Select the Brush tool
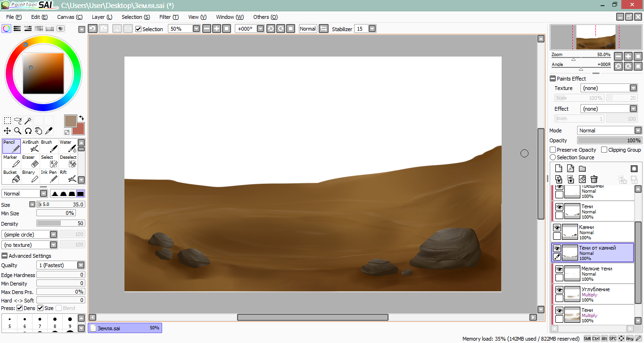 point(49,146)
